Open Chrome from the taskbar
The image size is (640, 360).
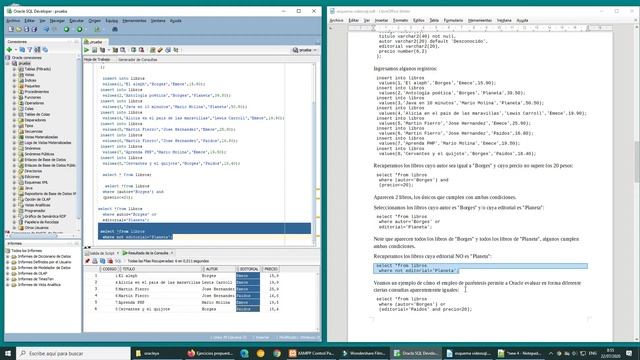coord(277,353)
